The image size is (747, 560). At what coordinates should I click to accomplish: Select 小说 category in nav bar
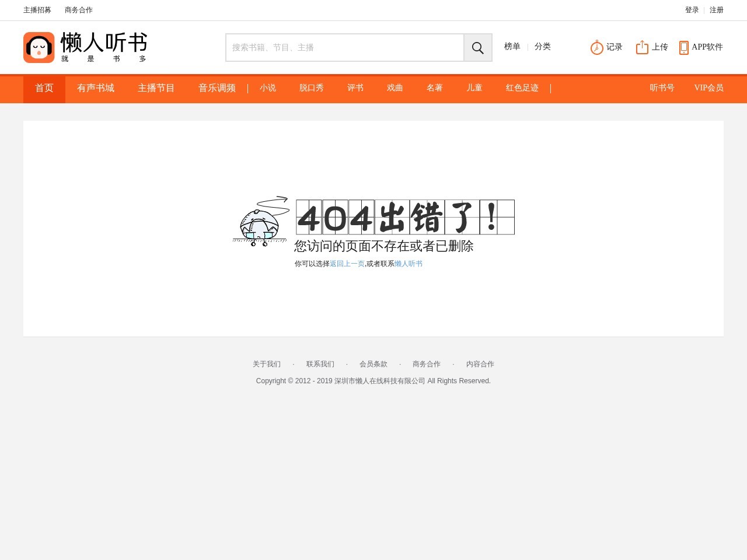coord(268,88)
